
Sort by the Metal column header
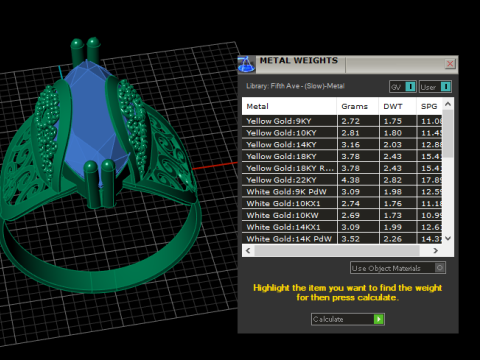(x=289, y=106)
